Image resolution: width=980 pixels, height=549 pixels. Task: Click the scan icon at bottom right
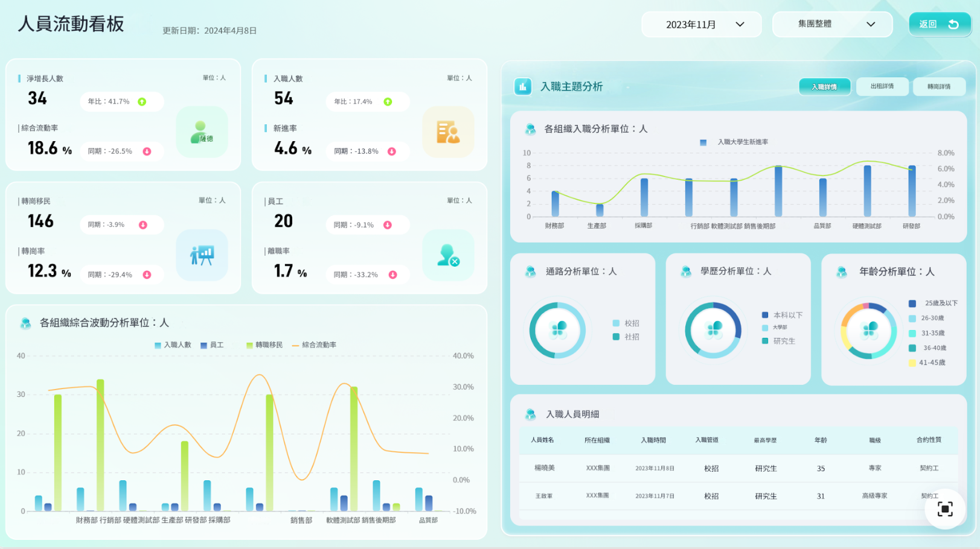945,509
